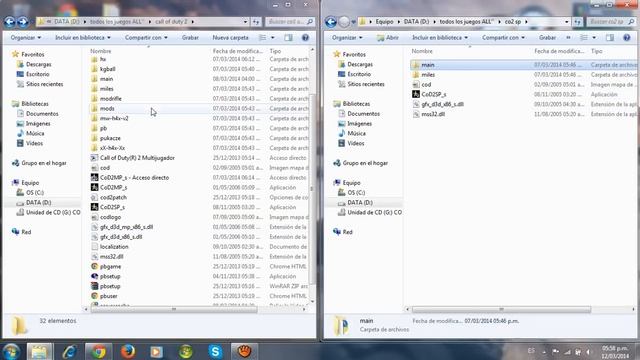
Task: Open Grupo en el hogar in right sidebar
Action: tap(365, 163)
